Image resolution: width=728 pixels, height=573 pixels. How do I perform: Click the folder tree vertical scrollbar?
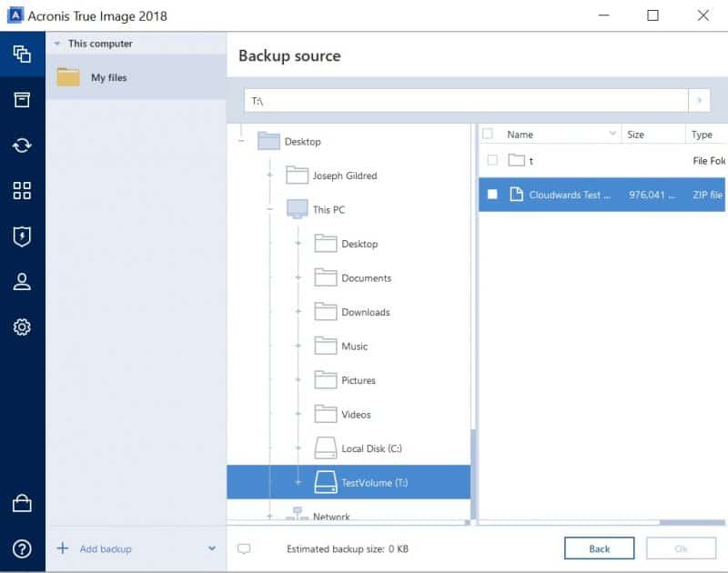coord(473,473)
